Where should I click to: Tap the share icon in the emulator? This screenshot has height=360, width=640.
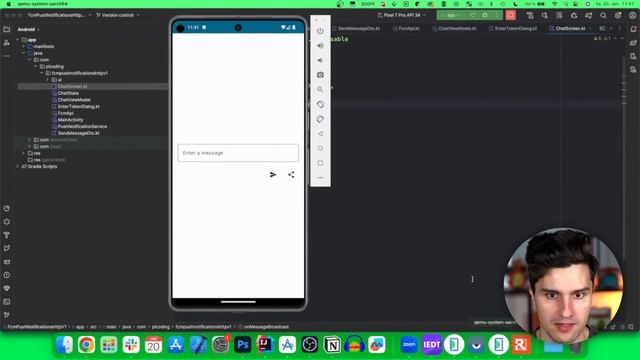point(291,175)
